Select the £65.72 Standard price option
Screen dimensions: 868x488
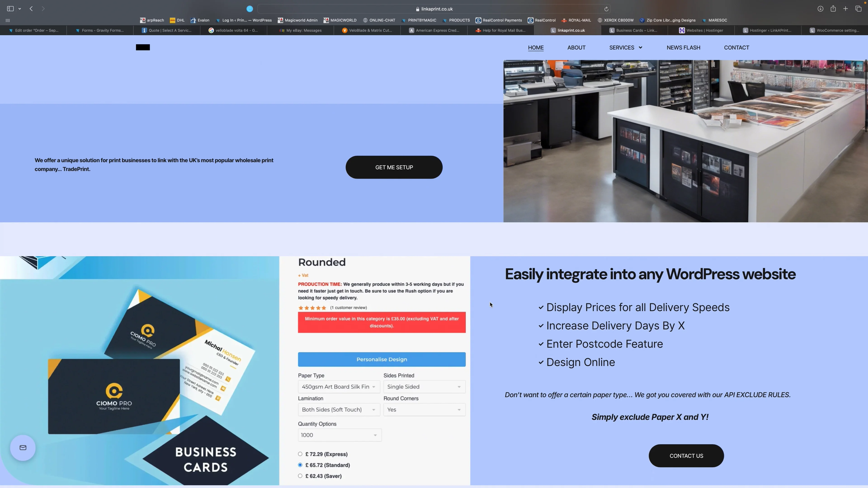coord(300,465)
